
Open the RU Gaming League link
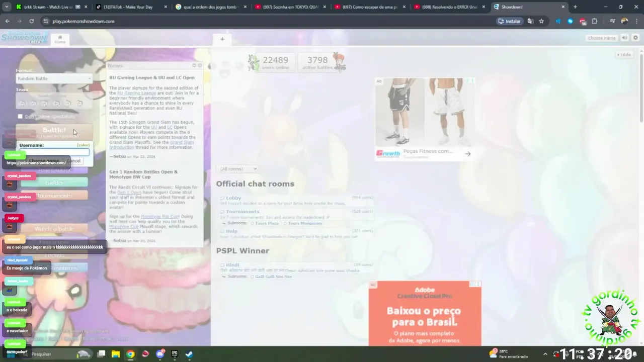(x=136, y=93)
